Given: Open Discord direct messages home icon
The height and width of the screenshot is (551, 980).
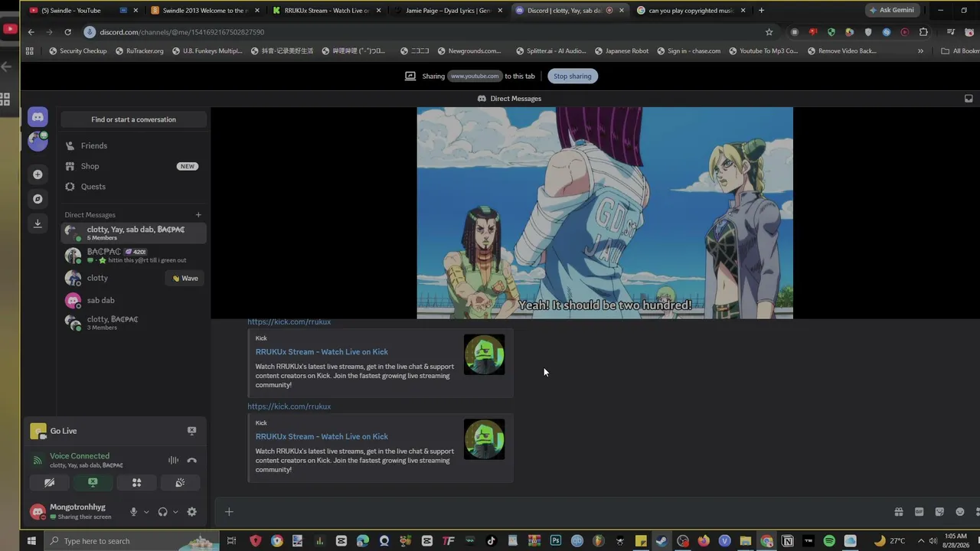Looking at the screenshot, I should (38, 117).
